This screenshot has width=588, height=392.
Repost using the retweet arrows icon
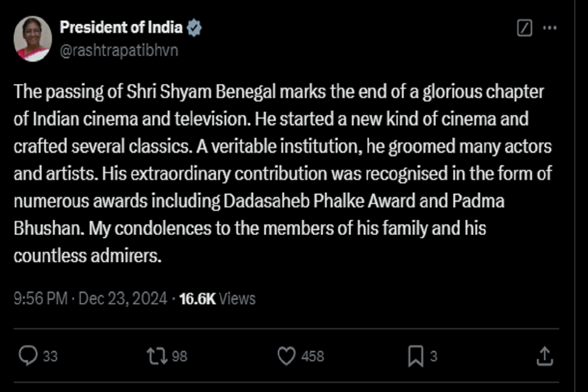[x=157, y=356]
